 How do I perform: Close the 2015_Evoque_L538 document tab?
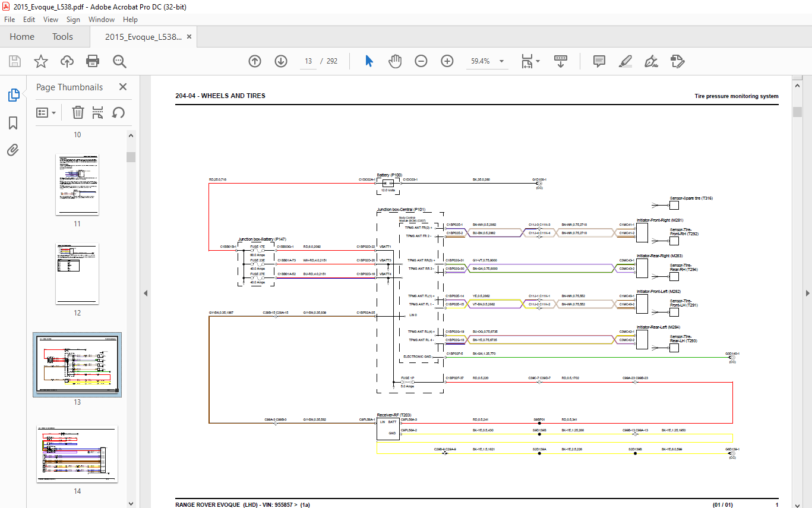pyautogui.click(x=189, y=37)
